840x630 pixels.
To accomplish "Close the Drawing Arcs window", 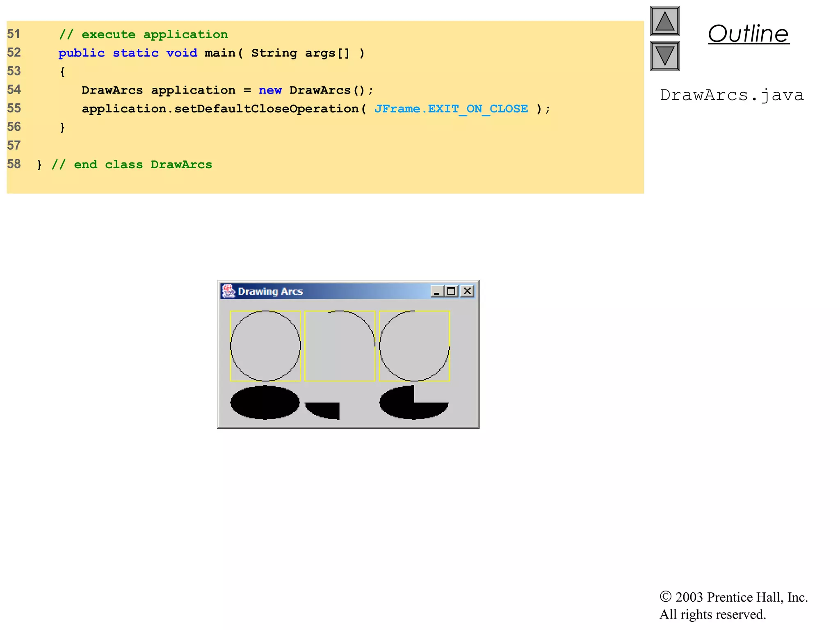I will (x=467, y=291).
